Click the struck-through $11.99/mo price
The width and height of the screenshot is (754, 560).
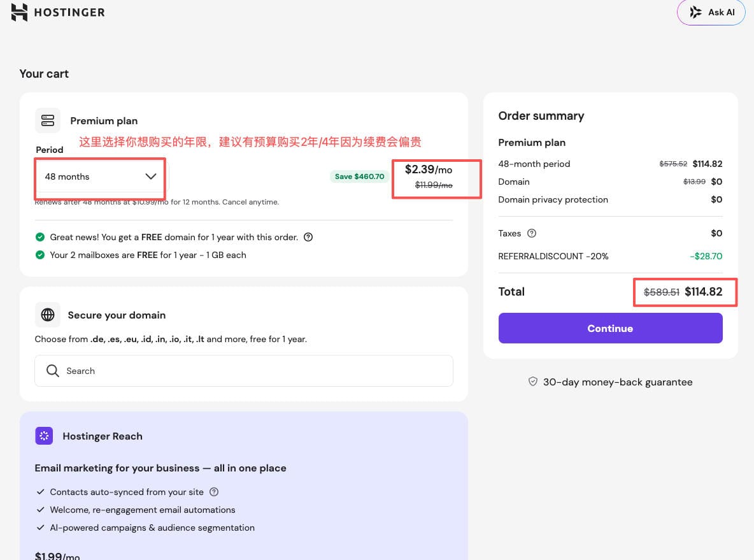434,185
